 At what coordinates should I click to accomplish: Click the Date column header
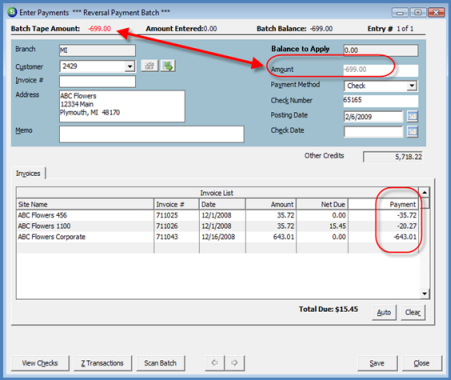click(222, 204)
